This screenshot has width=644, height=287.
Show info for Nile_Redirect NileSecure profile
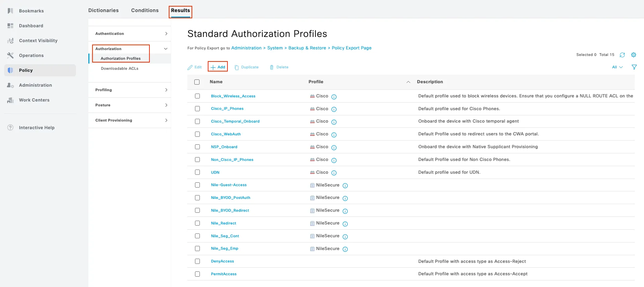(345, 224)
